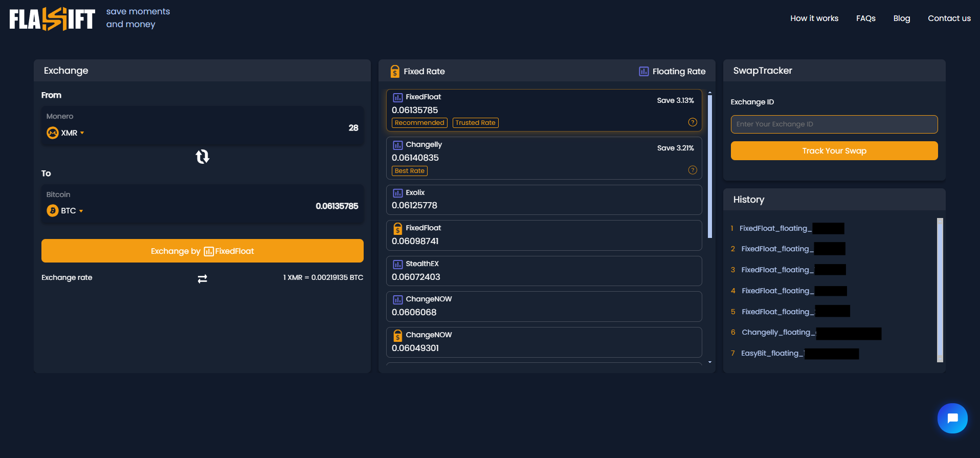Click the Trusted Rate badge
This screenshot has height=458, width=980.
click(476, 123)
